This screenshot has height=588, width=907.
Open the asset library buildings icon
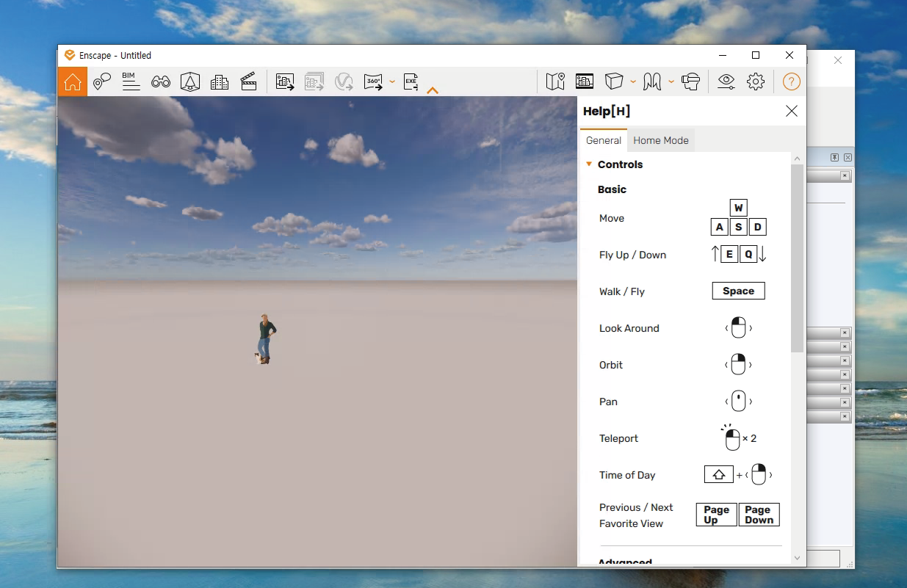coord(220,82)
